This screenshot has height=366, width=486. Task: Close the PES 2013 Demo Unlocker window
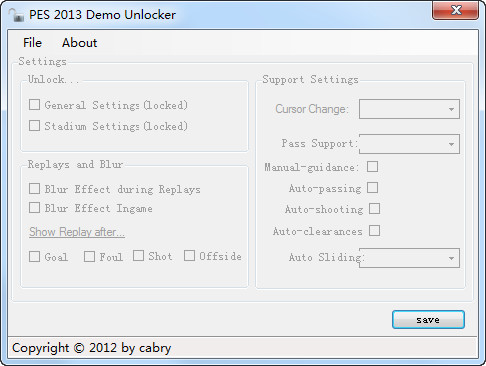(x=456, y=10)
